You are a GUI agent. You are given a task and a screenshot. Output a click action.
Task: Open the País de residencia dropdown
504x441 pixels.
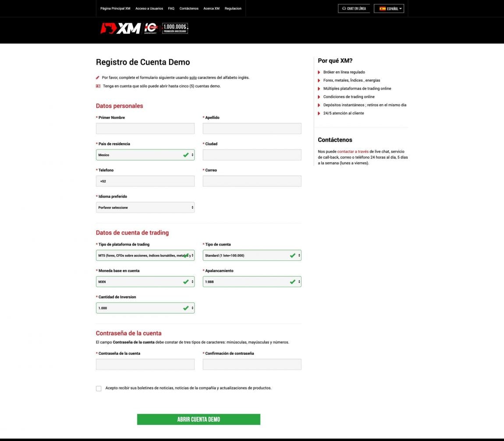coord(145,155)
